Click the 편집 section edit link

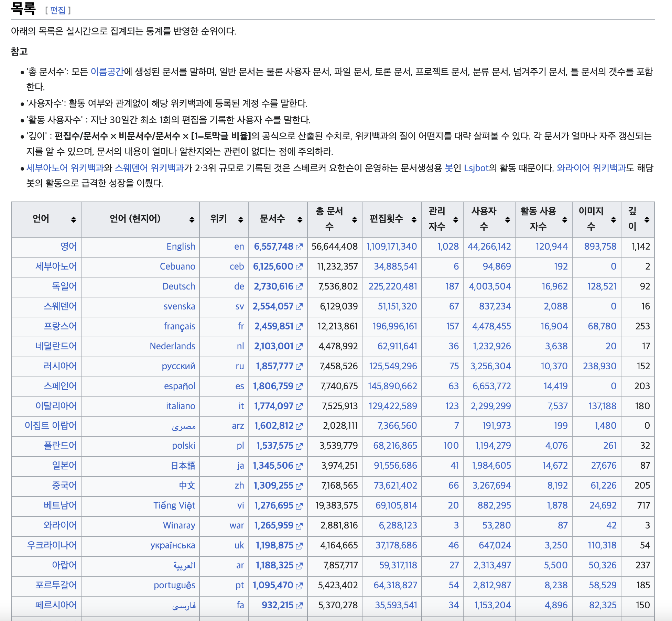coord(57,10)
